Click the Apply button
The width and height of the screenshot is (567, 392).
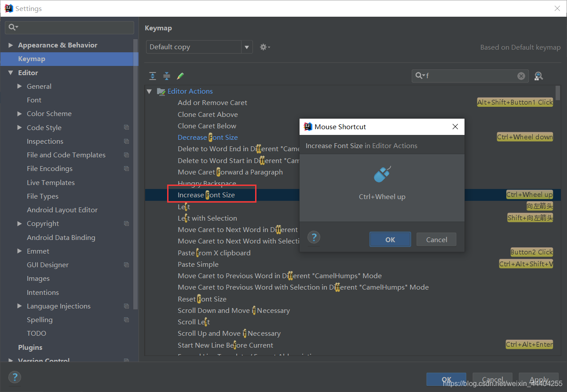[x=538, y=380]
